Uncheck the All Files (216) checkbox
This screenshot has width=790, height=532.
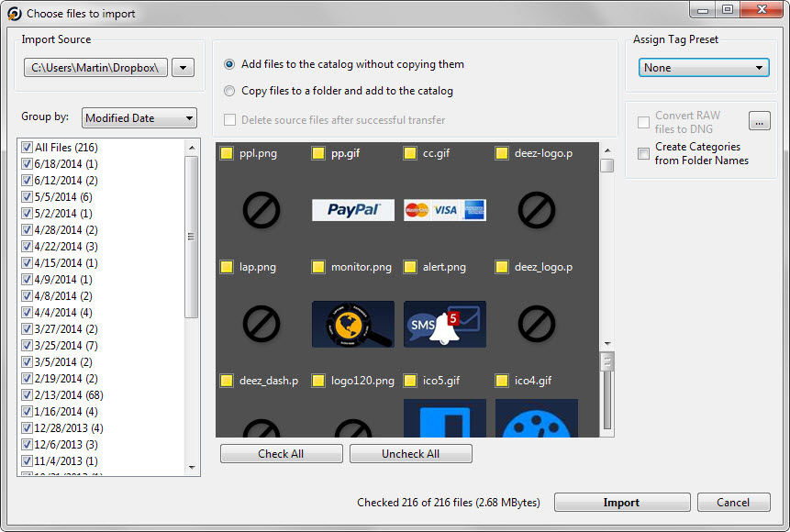(x=27, y=148)
